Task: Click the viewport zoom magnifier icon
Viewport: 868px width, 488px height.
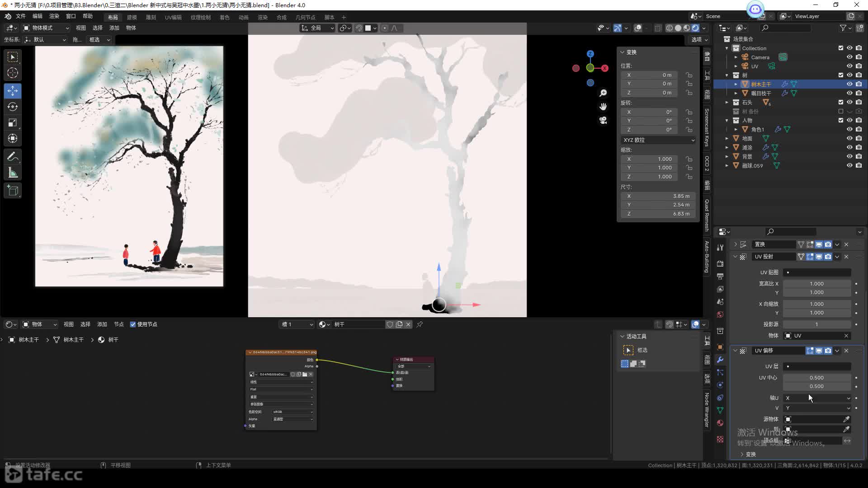Action: 603,93
